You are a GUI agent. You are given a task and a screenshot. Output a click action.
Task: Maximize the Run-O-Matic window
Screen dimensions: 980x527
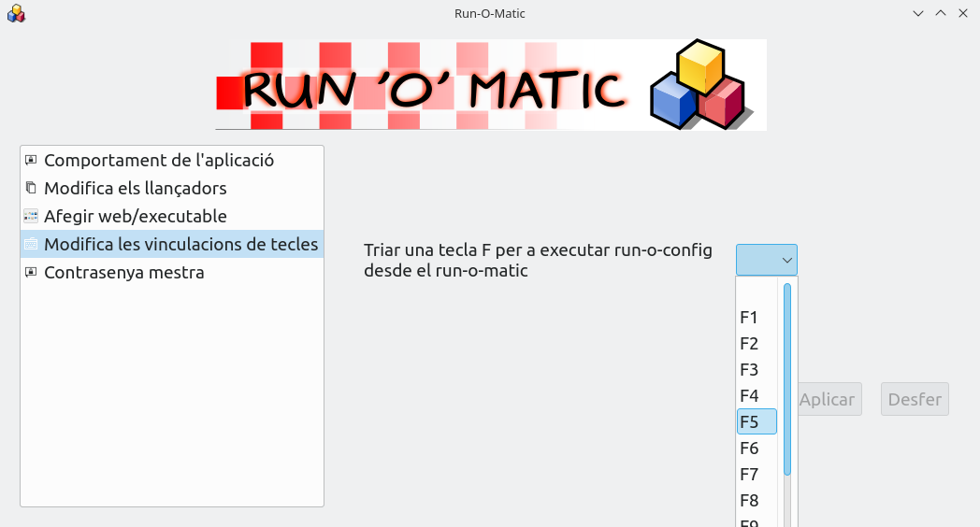pyautogui.click(x=940, y=13)
